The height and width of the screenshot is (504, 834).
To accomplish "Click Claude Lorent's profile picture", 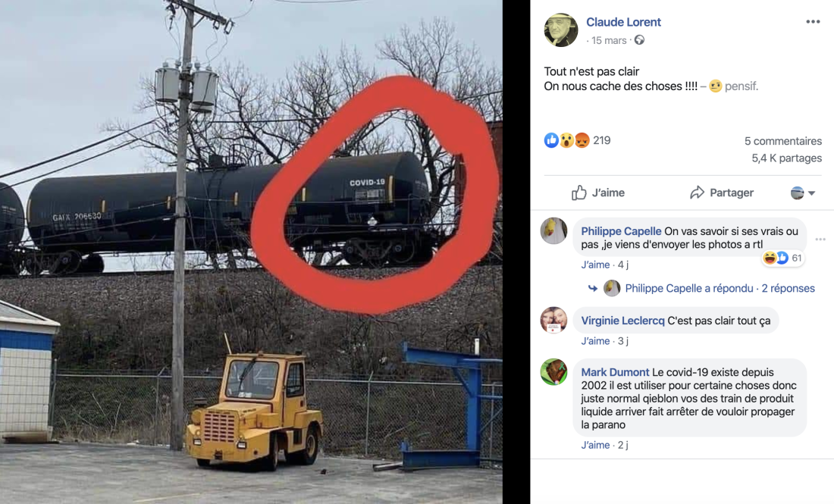I will [560, 30].
